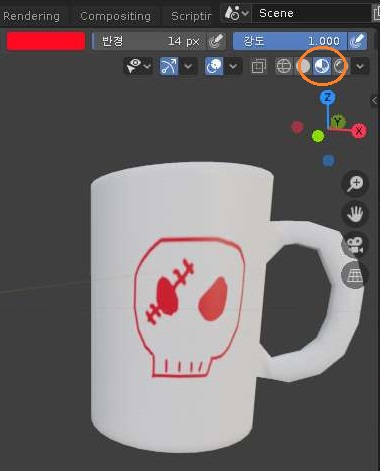This screenshot has width=380, height=471.
Task: Toggle X-ray mode
Action: tap(259, 66)
